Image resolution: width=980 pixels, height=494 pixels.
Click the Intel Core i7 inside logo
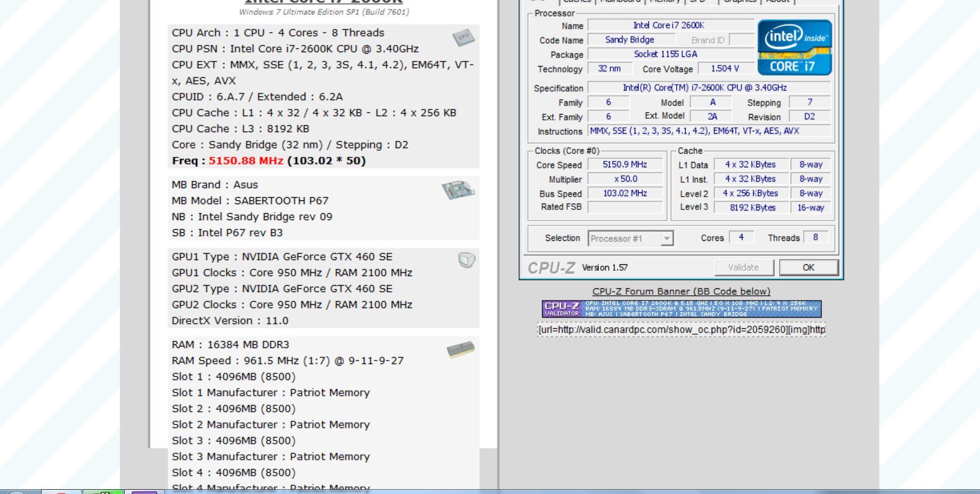(x=795, y=47)
